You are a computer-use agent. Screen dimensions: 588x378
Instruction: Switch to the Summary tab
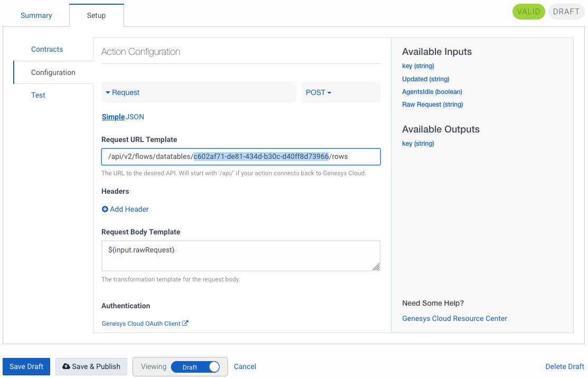[x=36, y=15]
